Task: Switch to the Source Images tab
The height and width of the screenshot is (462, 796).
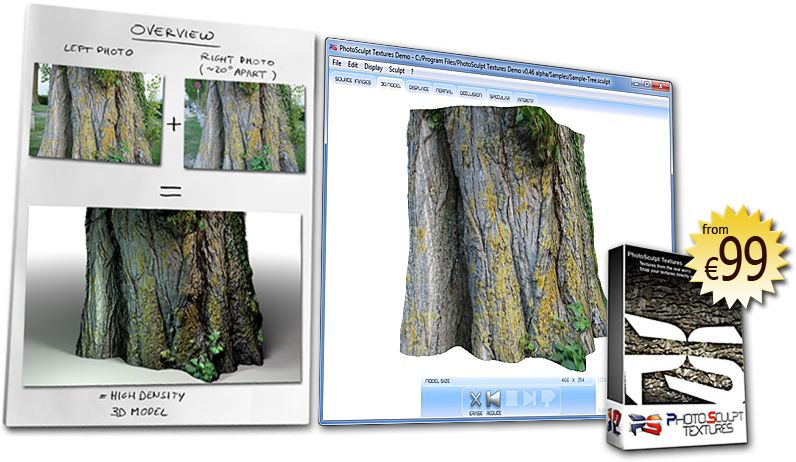Action: 353,81
